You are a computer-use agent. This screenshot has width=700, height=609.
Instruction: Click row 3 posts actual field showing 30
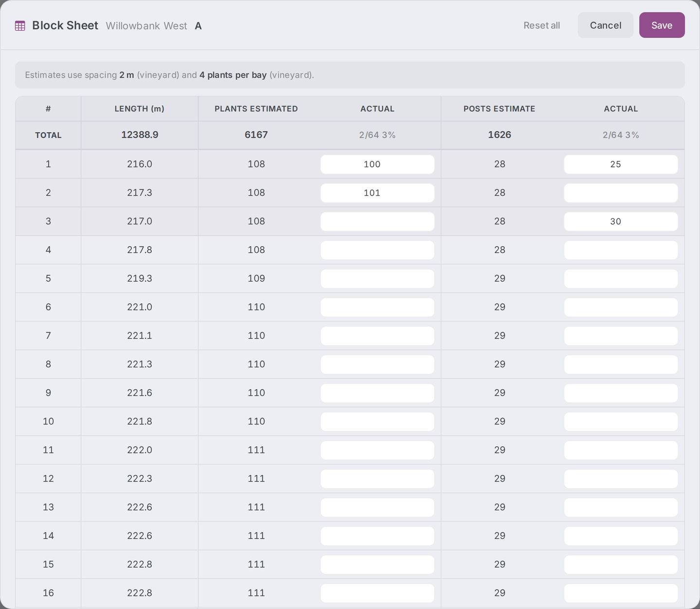pos(621,222)
